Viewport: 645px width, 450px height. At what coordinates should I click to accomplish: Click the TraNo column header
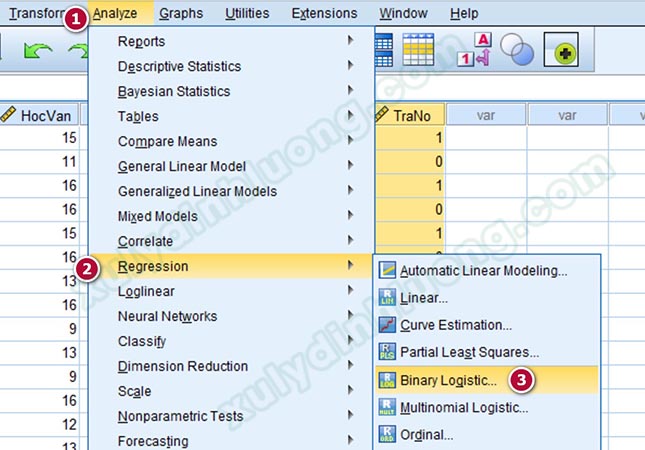410,115
